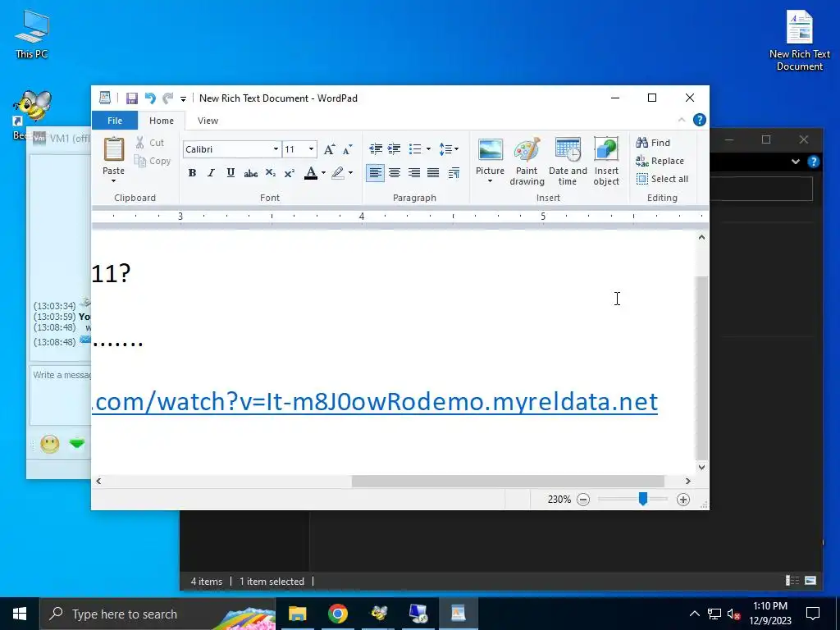This screenshot has width=840, height=630.
Task: Open Chrome from the taskbar
Action: tap(337, 614)
